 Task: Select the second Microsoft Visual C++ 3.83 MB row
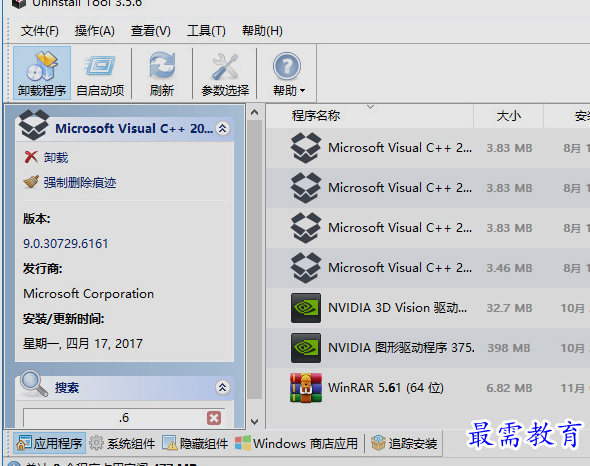(x=428, y=188)
